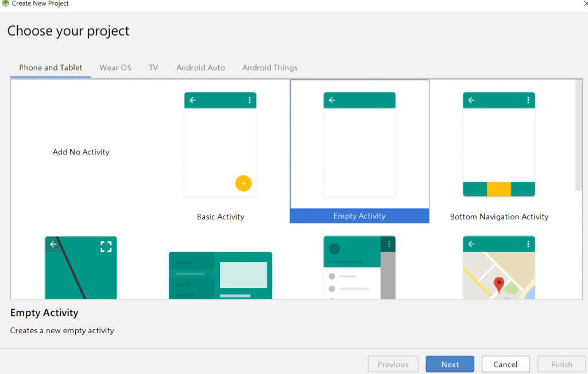
Task: Choose the fullscreen activity template with expand icon
Action: click(80, 268)
